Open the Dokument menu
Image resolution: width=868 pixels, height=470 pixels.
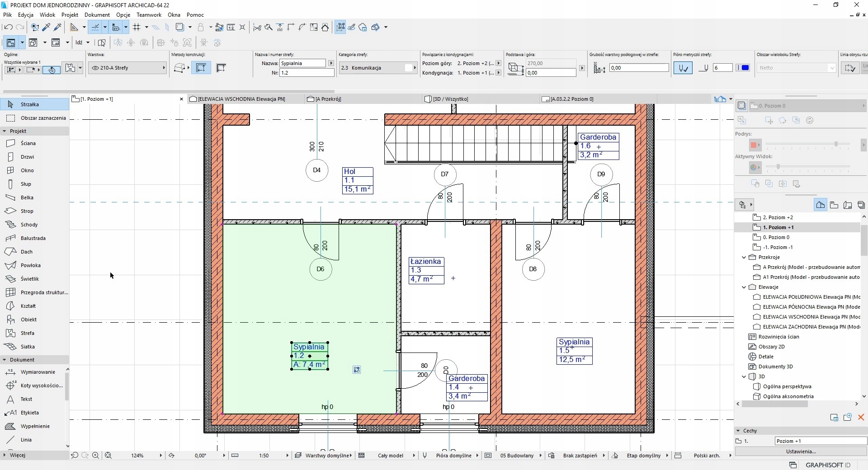(x=97, y=15)
